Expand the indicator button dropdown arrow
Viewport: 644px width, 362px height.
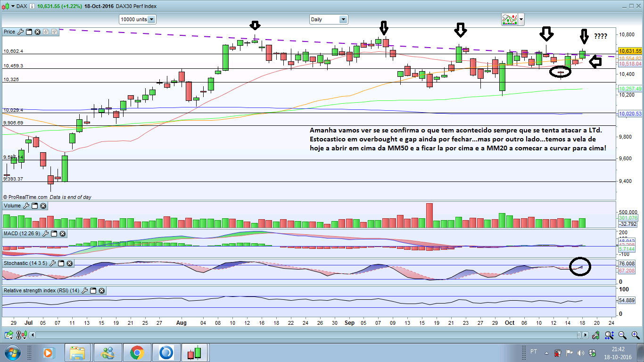(520, 19)
